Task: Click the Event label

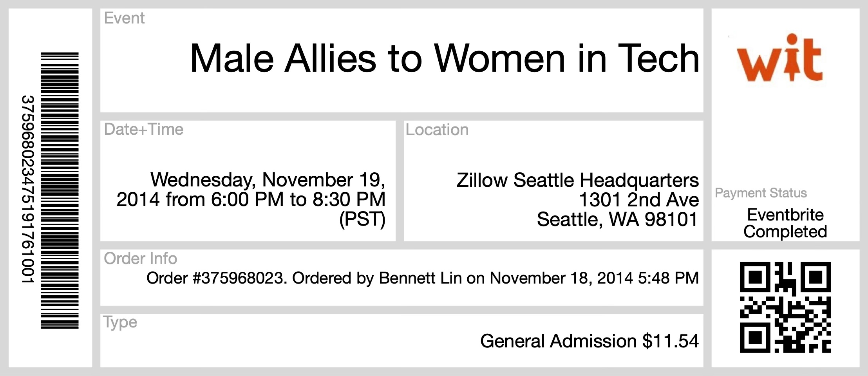Action: coord(124,18)
